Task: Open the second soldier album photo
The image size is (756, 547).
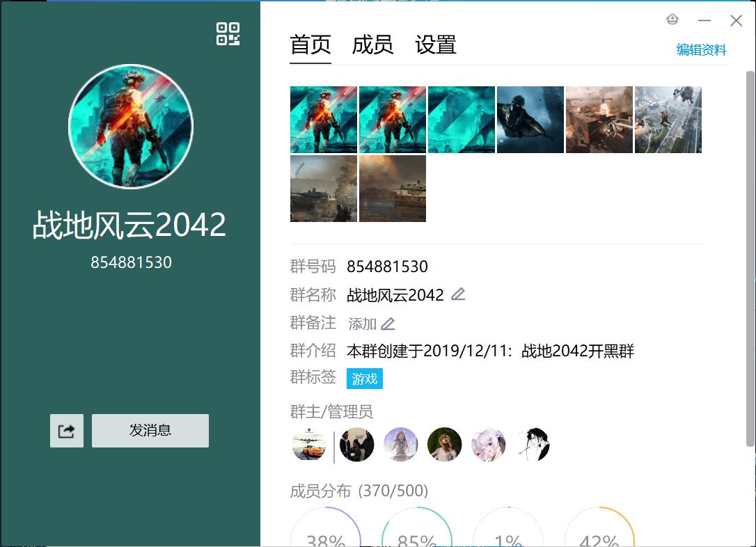Action: 393,120
